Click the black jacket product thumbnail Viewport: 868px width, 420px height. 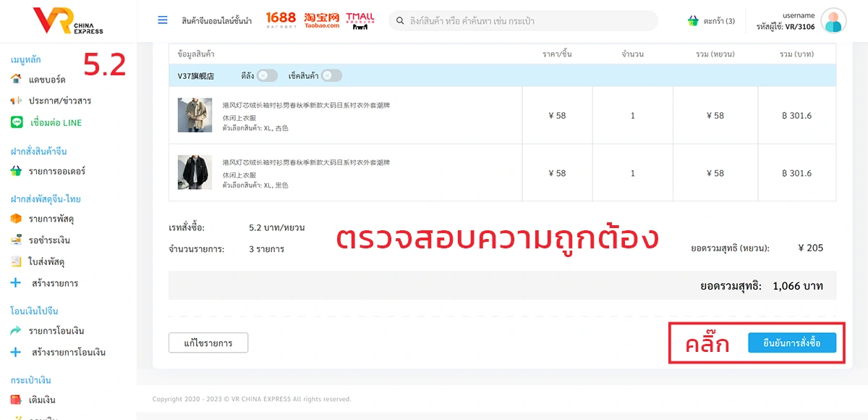pos(195,173)
